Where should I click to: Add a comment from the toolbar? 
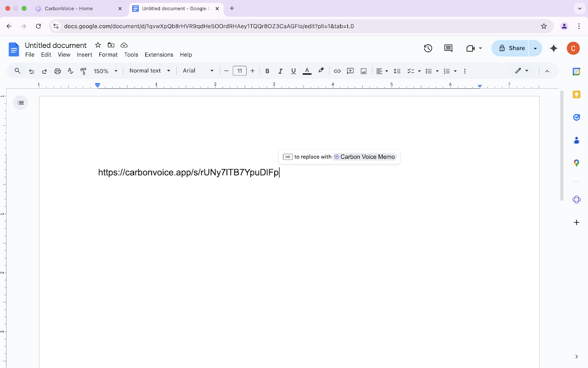pyautogui.click(x=351, y=71)
